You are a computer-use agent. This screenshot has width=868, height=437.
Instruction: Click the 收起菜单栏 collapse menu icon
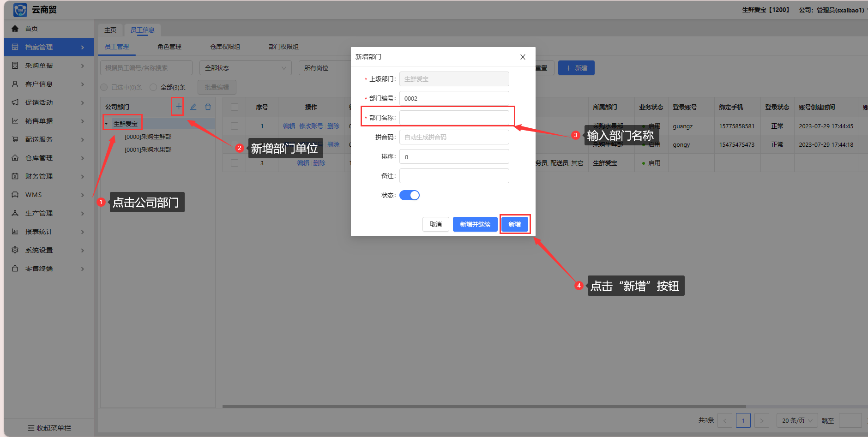(31, 428)
